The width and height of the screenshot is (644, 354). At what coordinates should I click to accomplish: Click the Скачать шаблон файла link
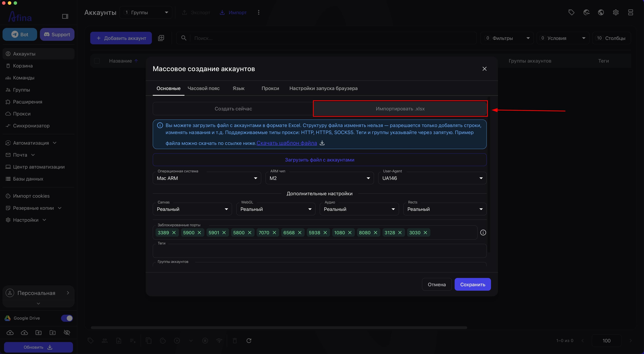point(287,143)
